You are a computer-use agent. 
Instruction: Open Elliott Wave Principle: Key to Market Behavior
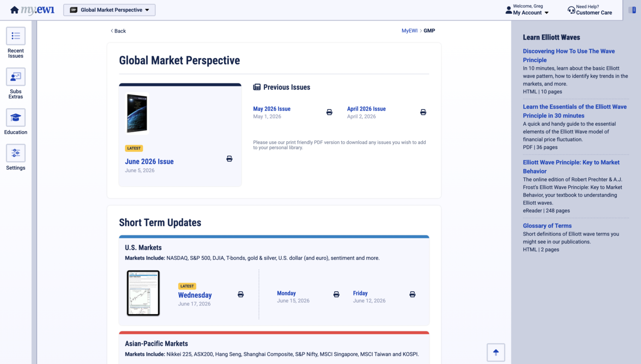(x=571, y=166)
